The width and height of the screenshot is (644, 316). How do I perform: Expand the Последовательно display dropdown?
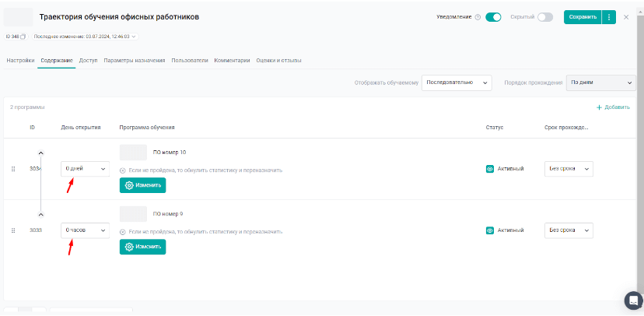[457, 83]
